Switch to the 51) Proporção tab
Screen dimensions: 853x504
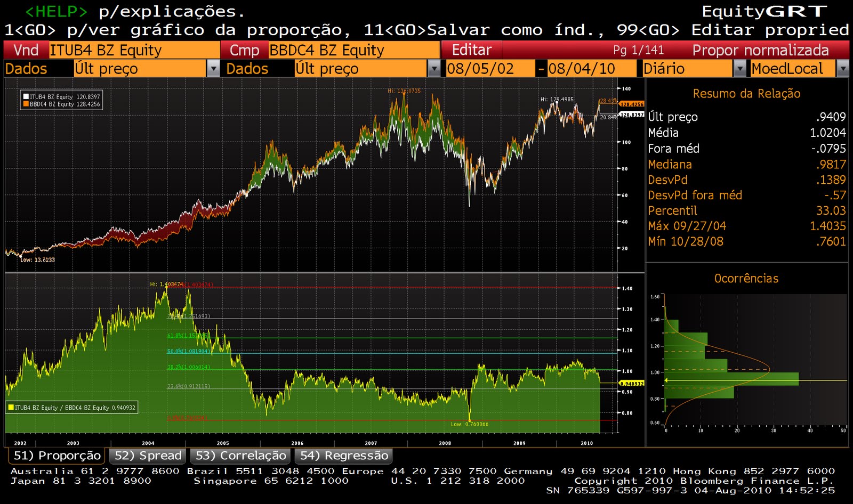tap(57, 456)
